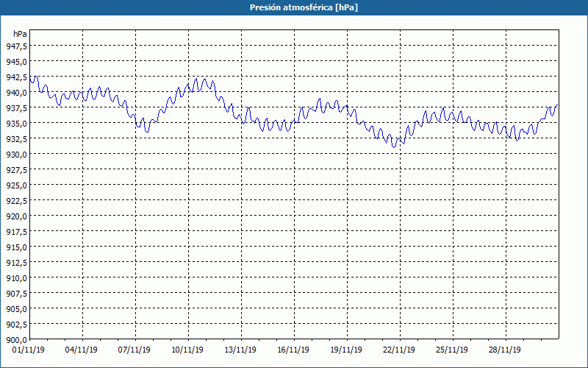
Task: Select the 917,5 y-axis label
Action: tap(16, 232)
